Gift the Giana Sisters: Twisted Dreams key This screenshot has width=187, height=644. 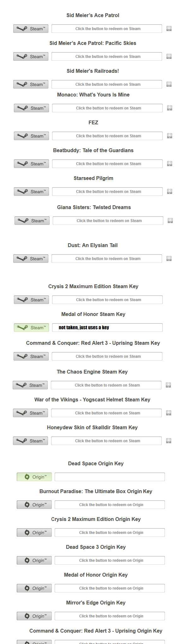click(x=170, y=221)
